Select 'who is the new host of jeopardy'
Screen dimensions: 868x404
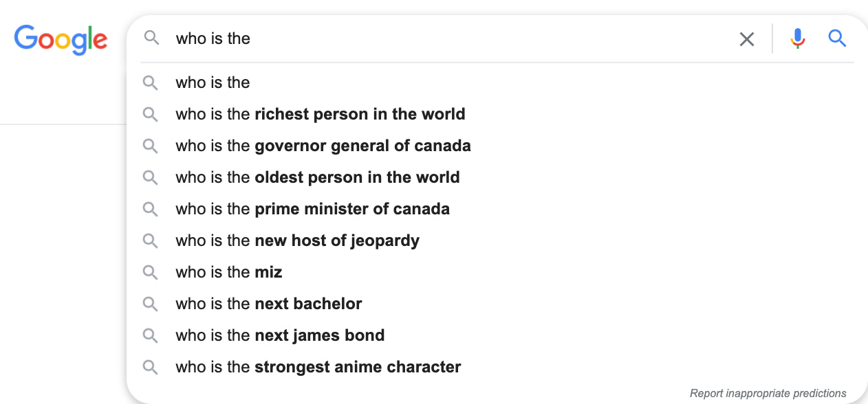point(297,240)
